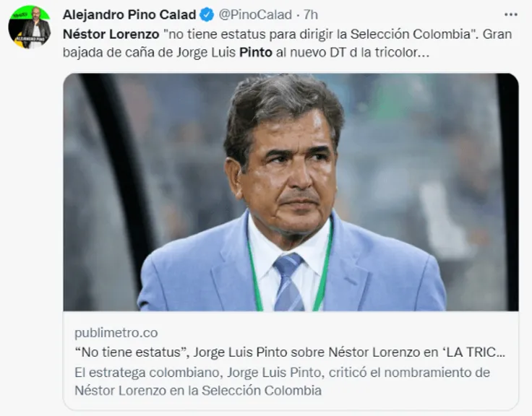This screenshot has height=416, width=532.
Task: Click "Néstor Lorenzo en la Selección Colombia" description line
Action: (x=198, y=391)
